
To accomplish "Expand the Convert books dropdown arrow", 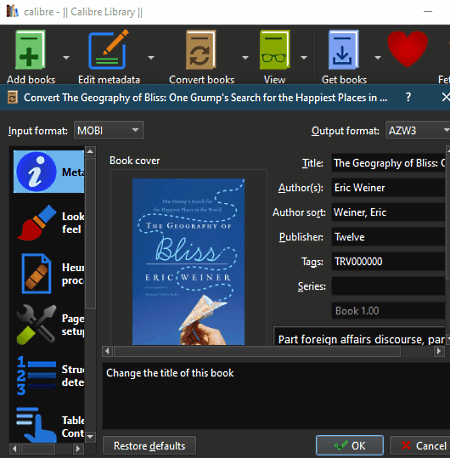I will [x=245, y=58].
